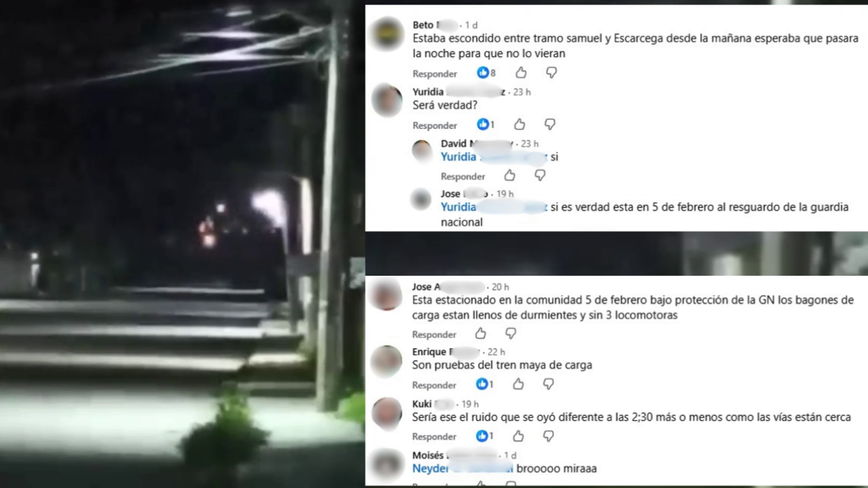
Task: Thumbs down Yuridia's 'Será verdad?' comment
Action: click(x=550, y=125)
